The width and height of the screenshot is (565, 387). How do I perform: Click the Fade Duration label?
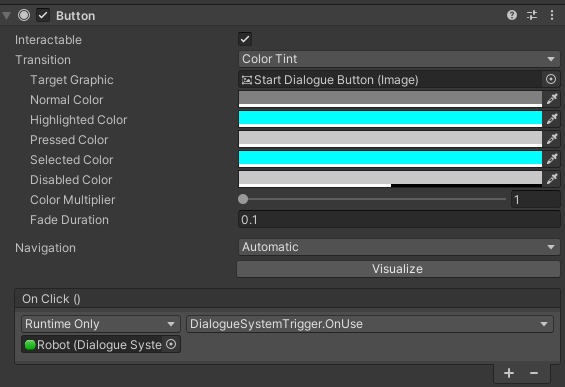coord(69,220)
